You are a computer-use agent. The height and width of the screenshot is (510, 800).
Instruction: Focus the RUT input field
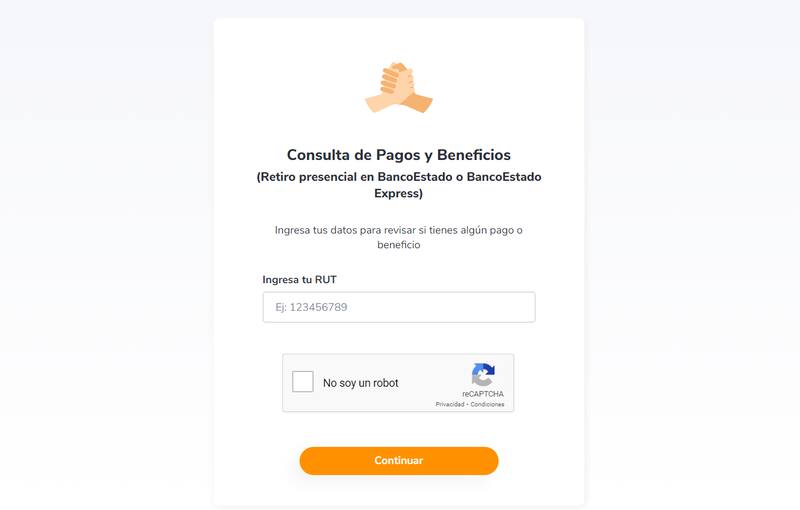[398, 307]
